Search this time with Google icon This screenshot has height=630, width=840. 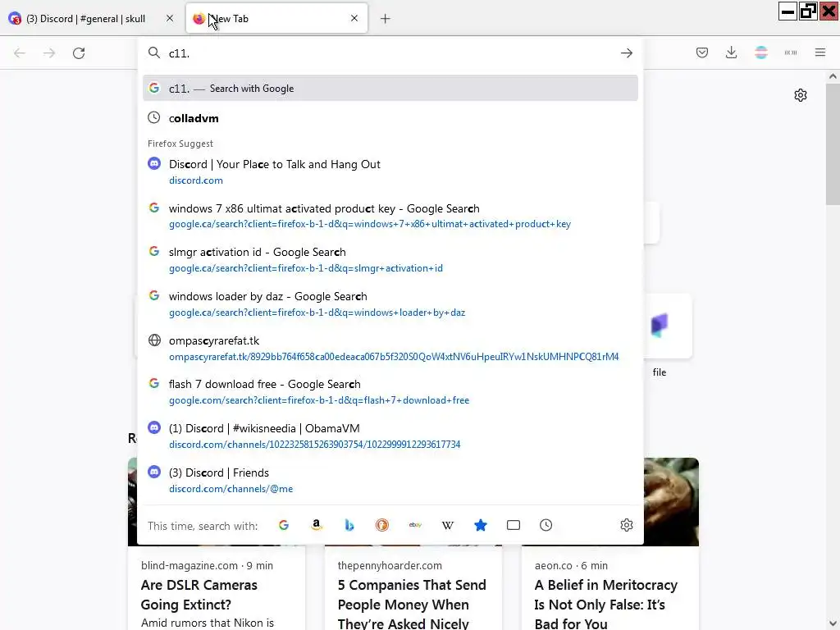click(284, 525)
